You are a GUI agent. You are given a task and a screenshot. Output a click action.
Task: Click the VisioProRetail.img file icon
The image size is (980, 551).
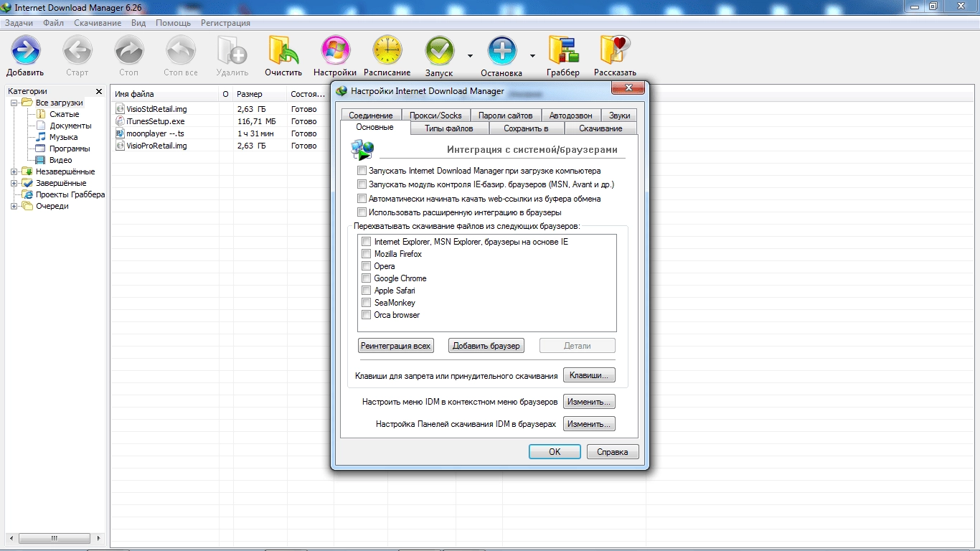pos(120,146)
